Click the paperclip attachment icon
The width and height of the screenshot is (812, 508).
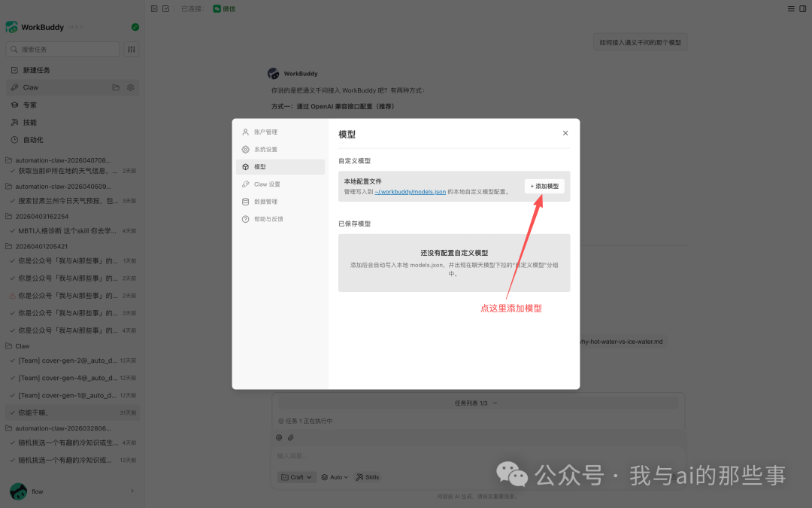tap(291, 437)
